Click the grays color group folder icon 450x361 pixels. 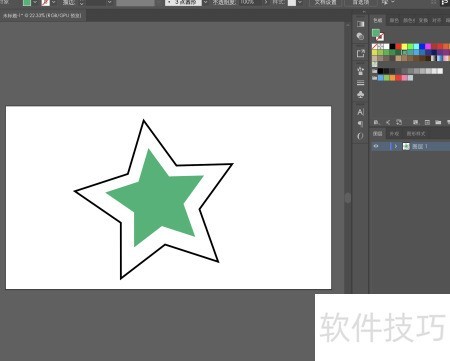point(375,71)
